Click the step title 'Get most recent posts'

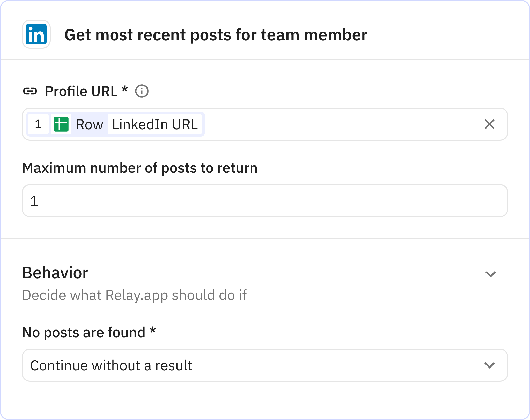(216, 35)
